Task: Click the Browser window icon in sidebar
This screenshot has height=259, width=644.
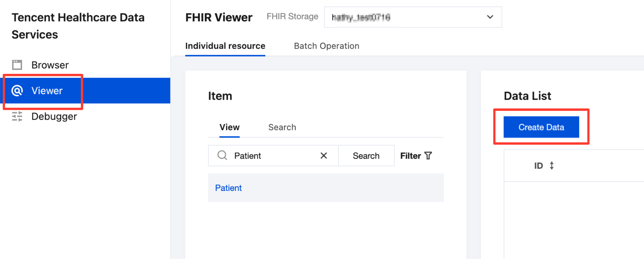Action: pos(17,65)
